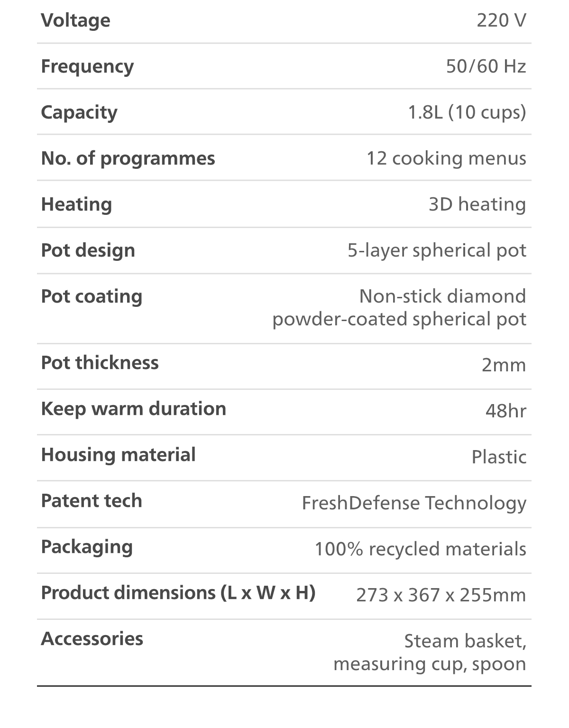Select the 5-layer spherical pot text
Screen dimensions: 569x728
coord(437,250)
